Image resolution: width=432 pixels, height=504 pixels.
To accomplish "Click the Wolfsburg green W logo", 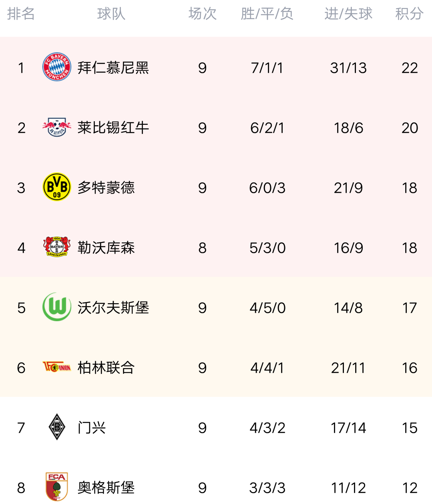I will 57,307.
